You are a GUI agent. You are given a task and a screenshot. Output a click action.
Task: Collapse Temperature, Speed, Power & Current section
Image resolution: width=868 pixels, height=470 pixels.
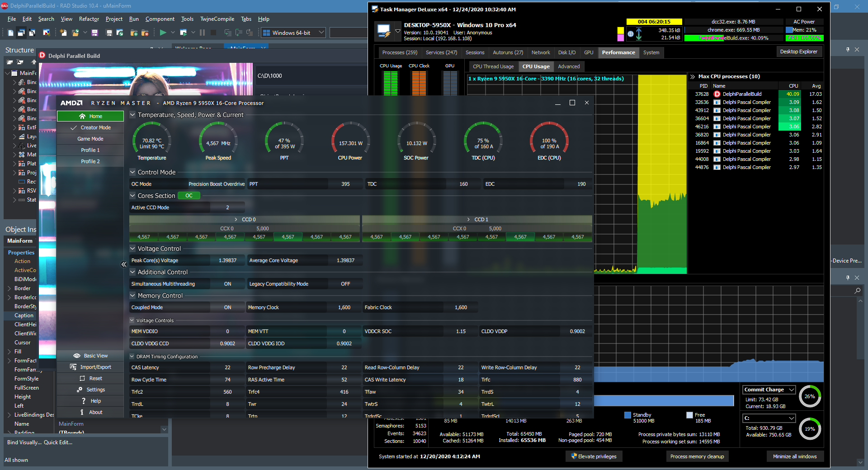click(x=132, y=115)
